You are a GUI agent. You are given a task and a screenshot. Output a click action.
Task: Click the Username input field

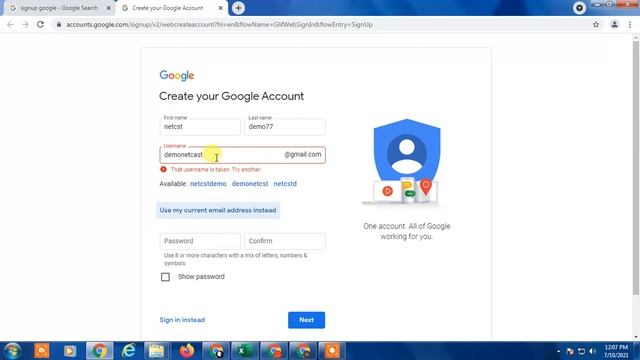(242, 155)
